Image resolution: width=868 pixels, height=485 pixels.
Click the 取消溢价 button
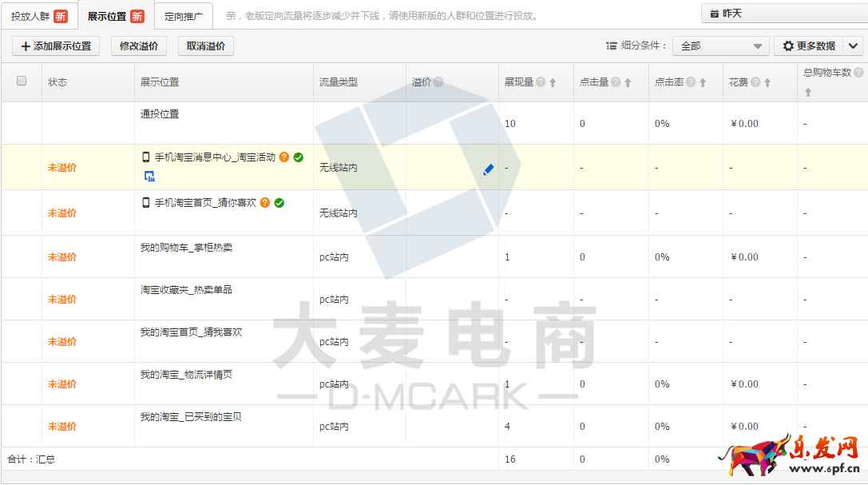[206, 46]
